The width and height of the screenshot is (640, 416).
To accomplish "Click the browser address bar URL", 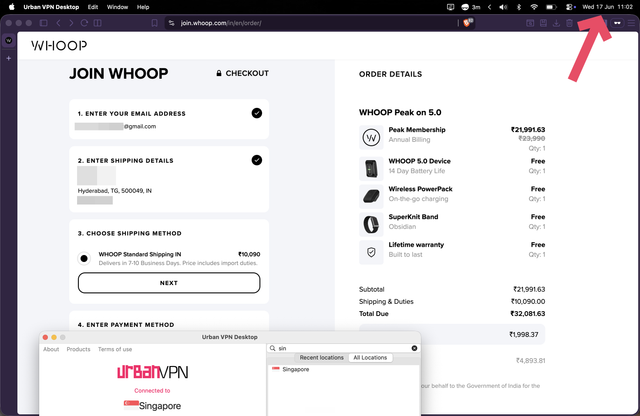I will pyautogui.click(x=221, y=23).
